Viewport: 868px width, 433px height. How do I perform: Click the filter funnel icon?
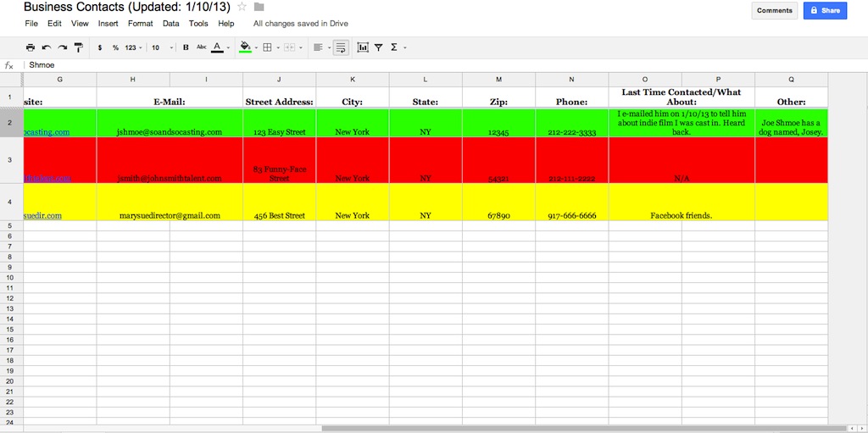[x=379, y=47]
